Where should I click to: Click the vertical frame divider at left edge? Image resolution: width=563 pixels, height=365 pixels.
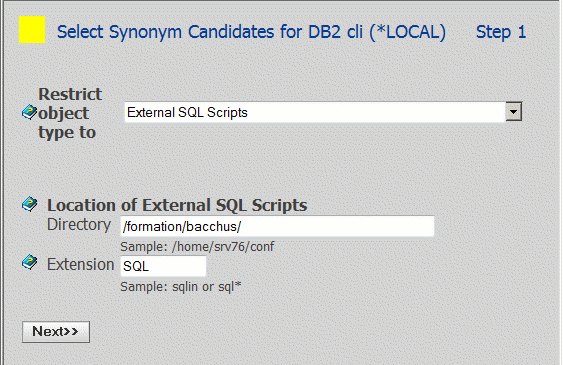tap(3, 182)
